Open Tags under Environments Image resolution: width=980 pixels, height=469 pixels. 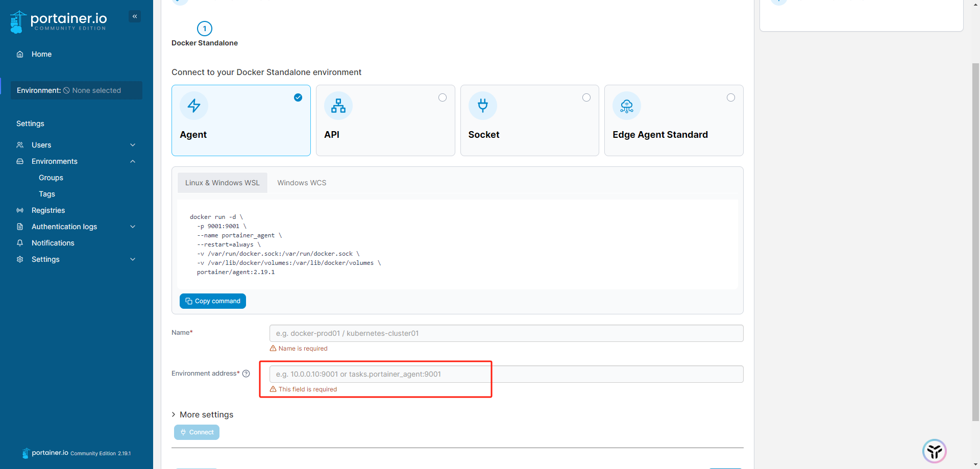(47, 194)
